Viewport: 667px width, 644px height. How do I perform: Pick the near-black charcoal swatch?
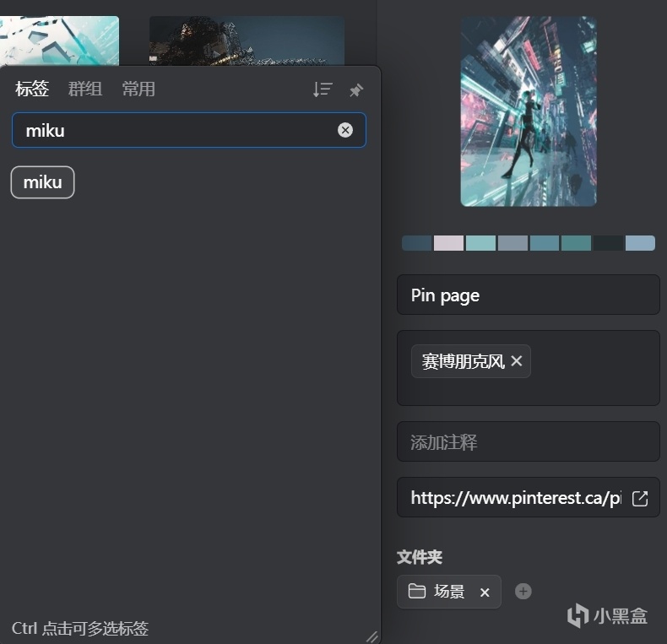coord(608,243)
